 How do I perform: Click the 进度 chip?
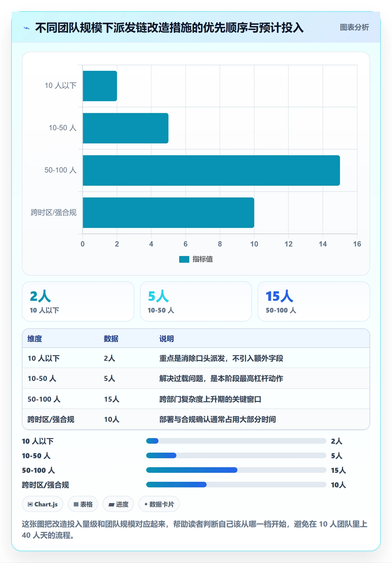coord(118,504)
